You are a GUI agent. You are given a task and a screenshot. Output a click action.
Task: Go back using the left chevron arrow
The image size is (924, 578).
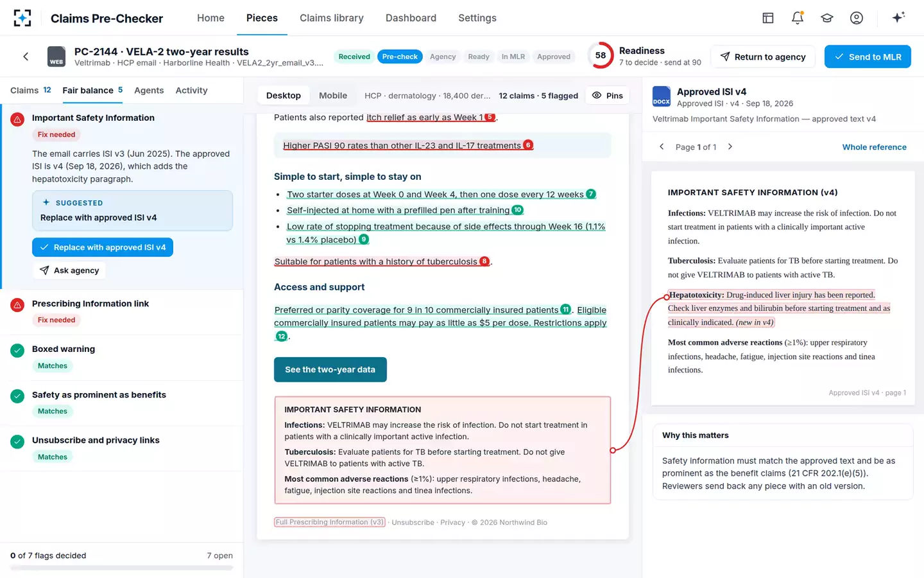tap(26, 57)
